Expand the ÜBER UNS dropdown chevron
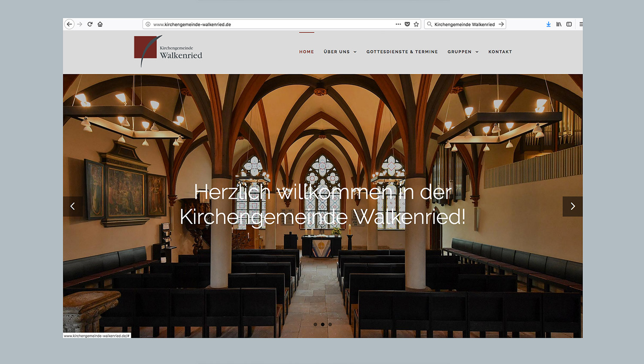 tap(355, 52)
